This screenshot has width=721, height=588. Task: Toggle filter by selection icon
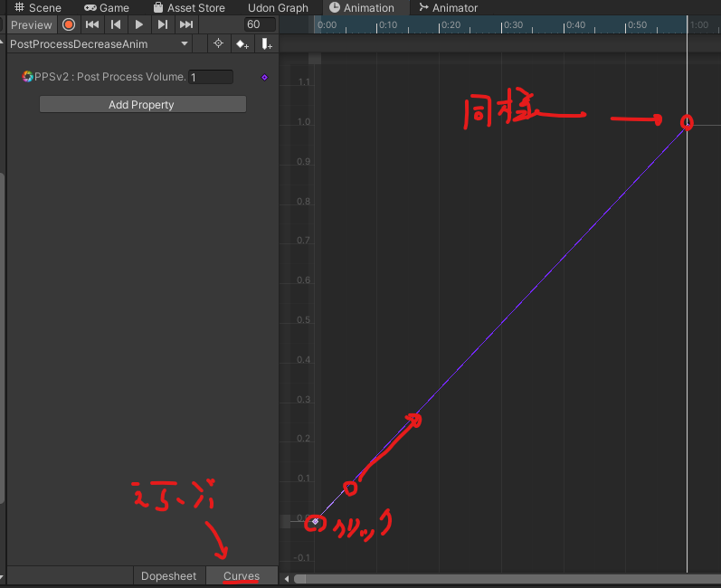(218, 43)
